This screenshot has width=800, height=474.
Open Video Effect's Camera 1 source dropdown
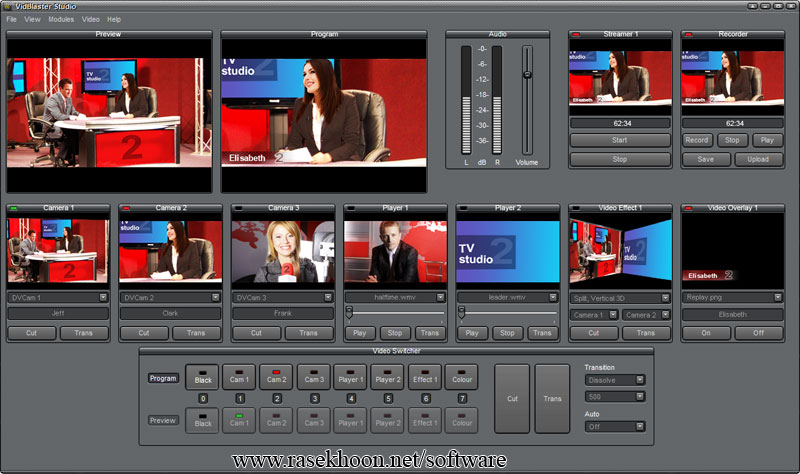pyautogui.click(x=613, y=315)
